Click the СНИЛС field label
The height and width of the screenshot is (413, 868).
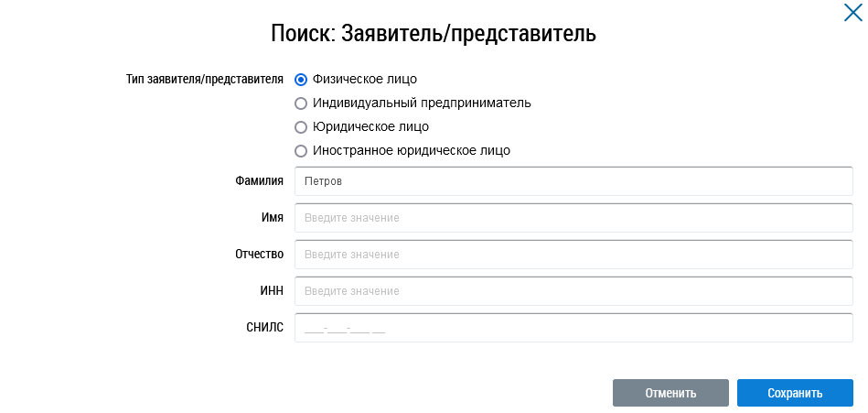pos(265,327)
